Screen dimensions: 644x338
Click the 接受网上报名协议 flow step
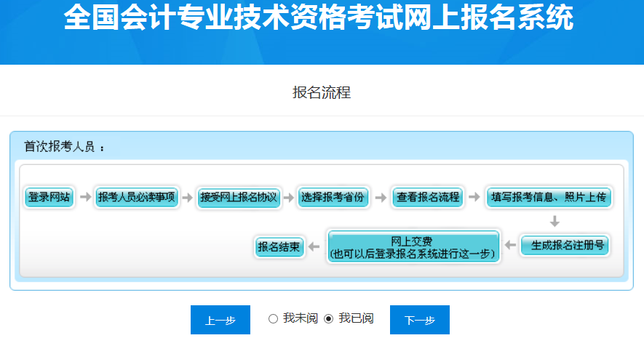[239, 197]
